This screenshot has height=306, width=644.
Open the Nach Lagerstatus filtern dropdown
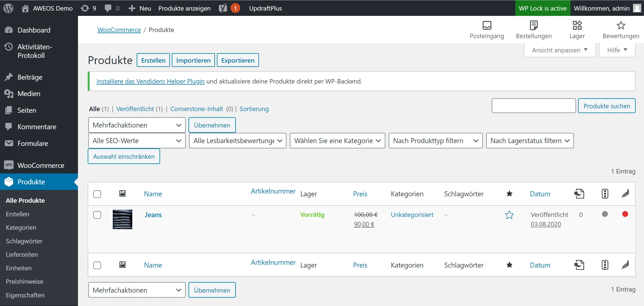coord(530,141)
